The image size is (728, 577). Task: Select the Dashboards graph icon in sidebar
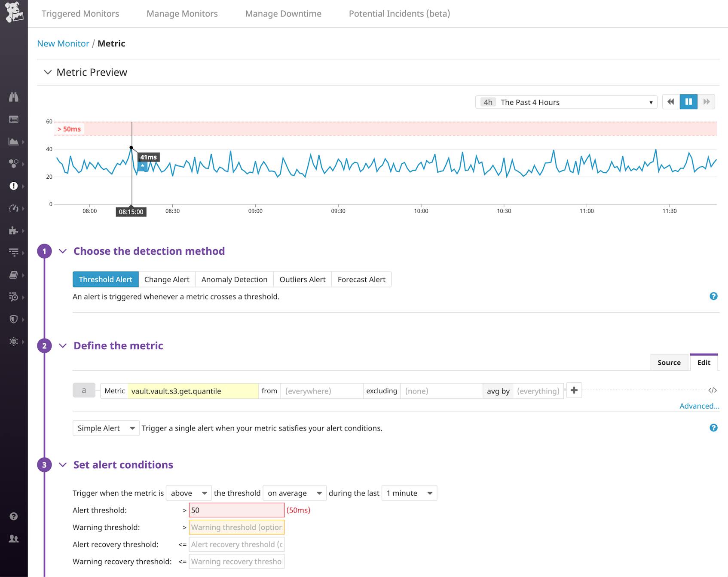click(14, 141)
